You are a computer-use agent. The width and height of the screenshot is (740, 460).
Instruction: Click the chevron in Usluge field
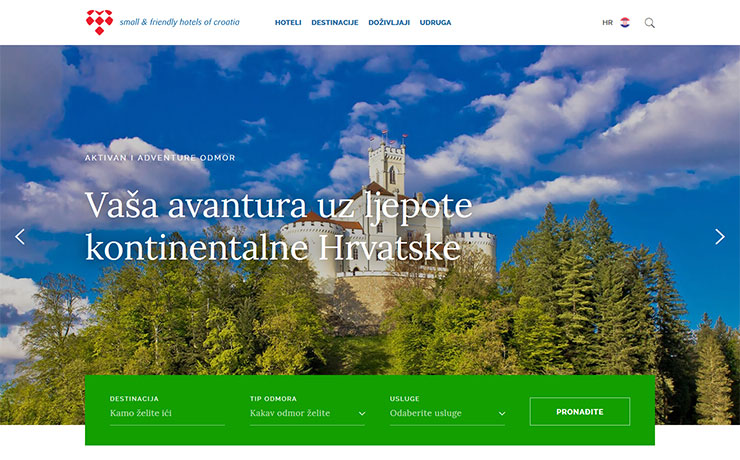[x=501, y=413]
